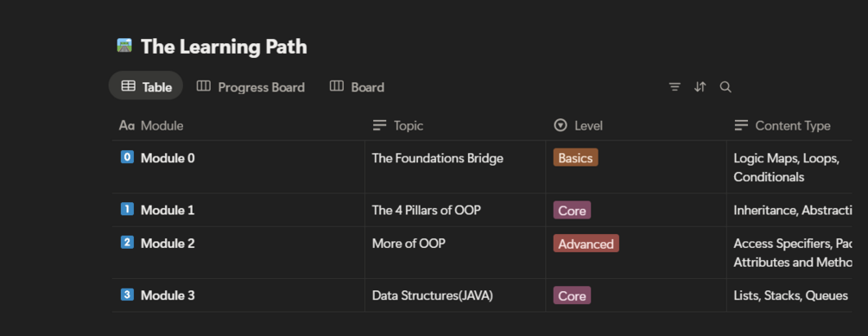Viewport: 868px width, 336px height.
Task: Click the Module 3 number icon
Action: (x=127, y=295)
